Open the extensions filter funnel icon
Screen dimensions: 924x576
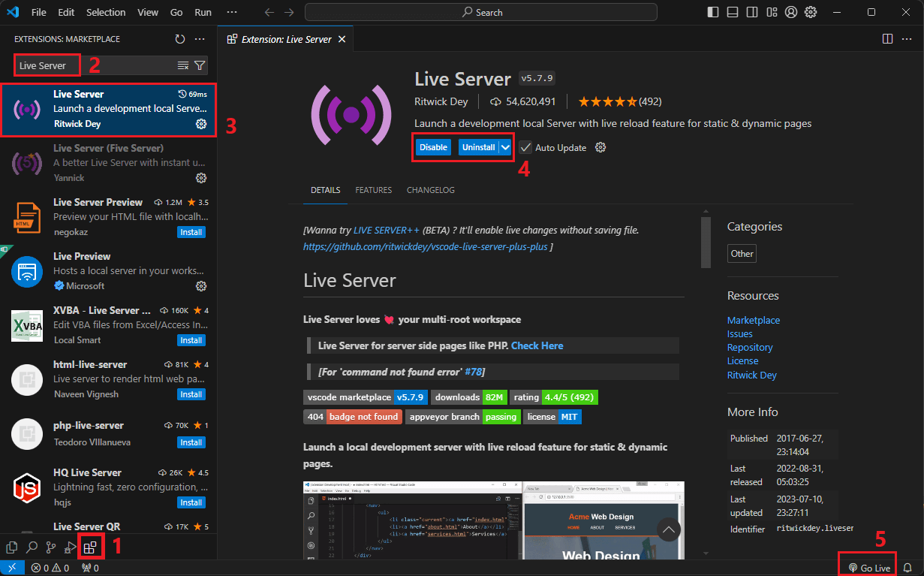click(200, 65)
